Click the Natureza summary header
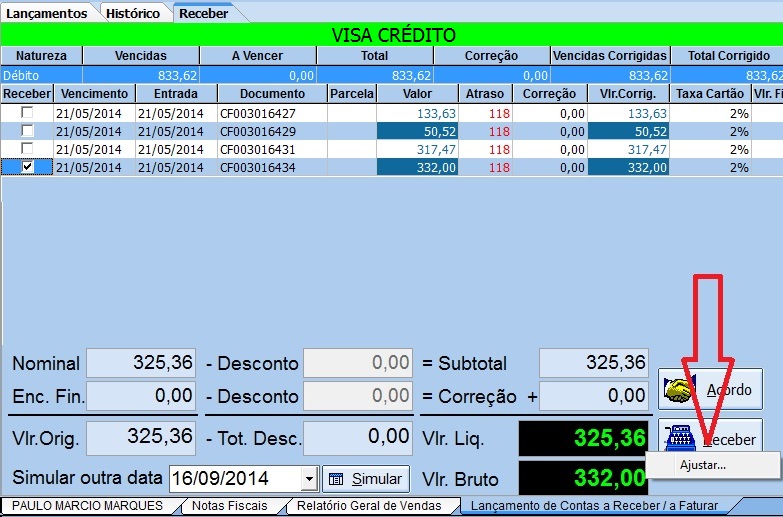The height and width of the screenshot is (517, 783). (41, 55)
